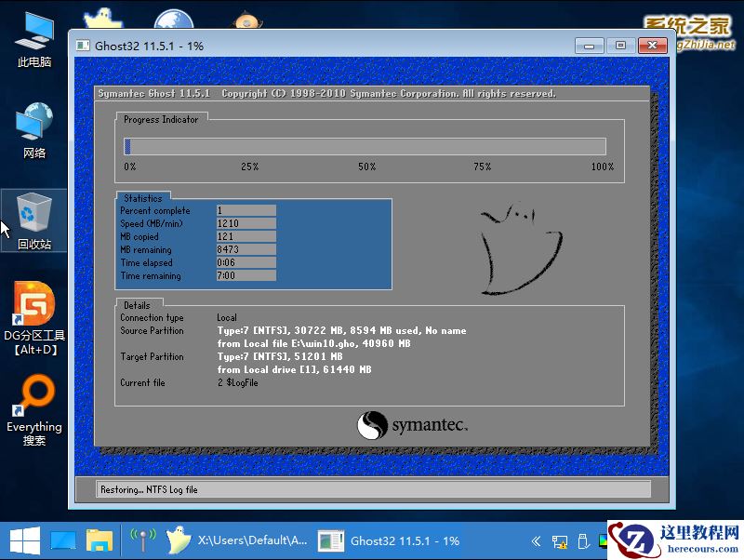Click the MB remaining value 8473
Screen dimensions: 744x560
[x=246, y=249]
